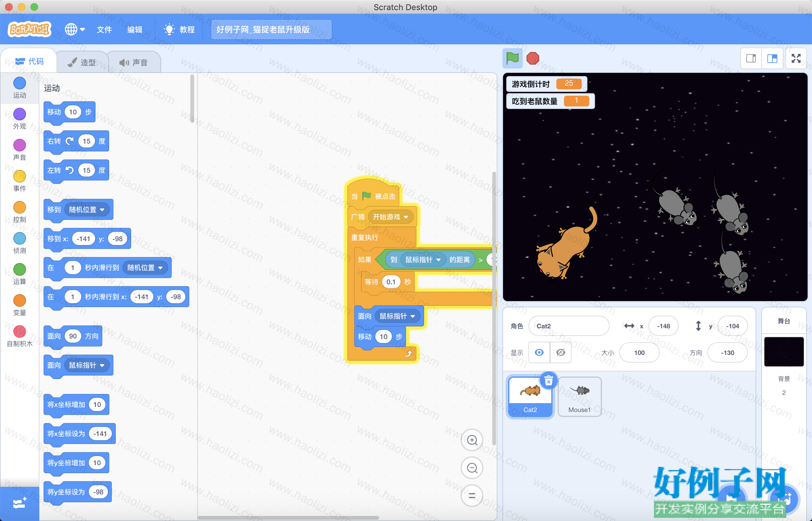Open the add extension button
Screen dimensions: 812x521
click(x=20, y=504)
